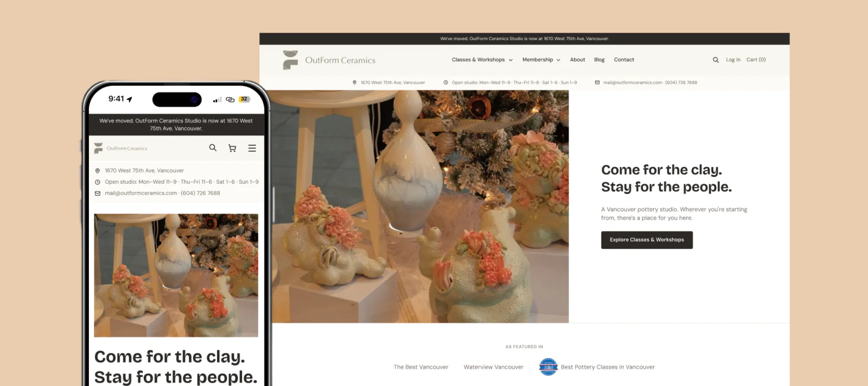This screenshot has width=868, height=386.
Task: Tap the envelope icon on phone info list
Action: tap(98, 193)
